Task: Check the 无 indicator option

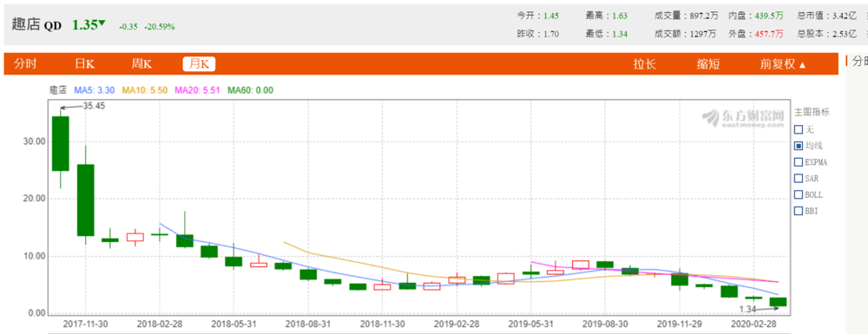Action: 799,129
